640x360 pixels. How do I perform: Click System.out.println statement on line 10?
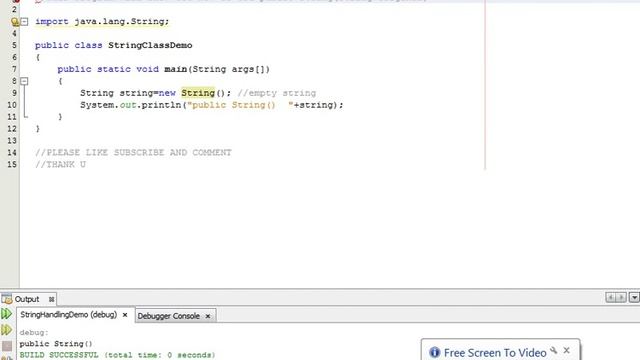pyautogui.click(x=211, y=105)
